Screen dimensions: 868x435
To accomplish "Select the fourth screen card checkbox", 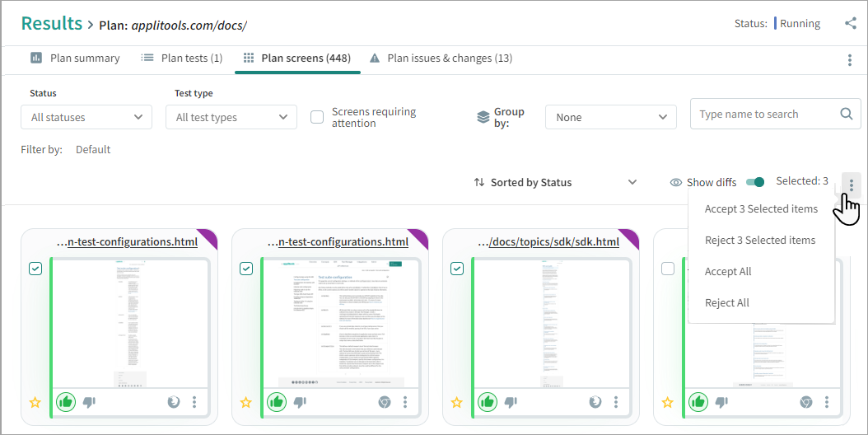I will click(x=668, y=269).
